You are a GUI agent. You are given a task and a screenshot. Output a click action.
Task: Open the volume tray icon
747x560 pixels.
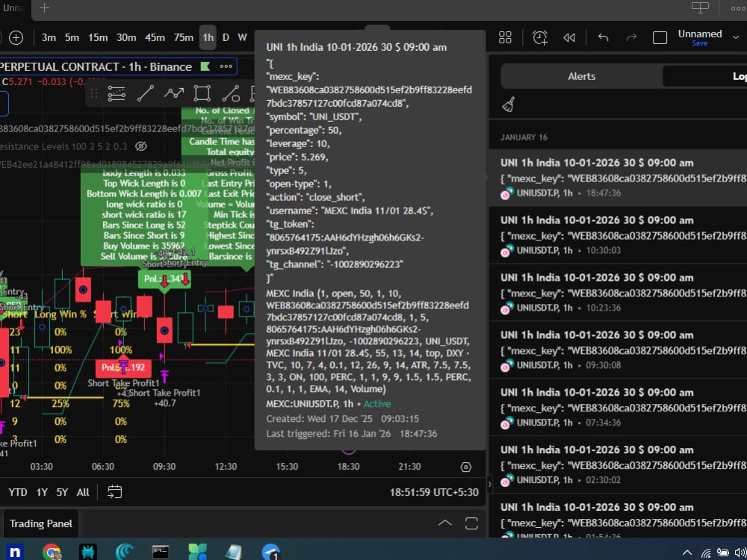(x=741, y=553)
